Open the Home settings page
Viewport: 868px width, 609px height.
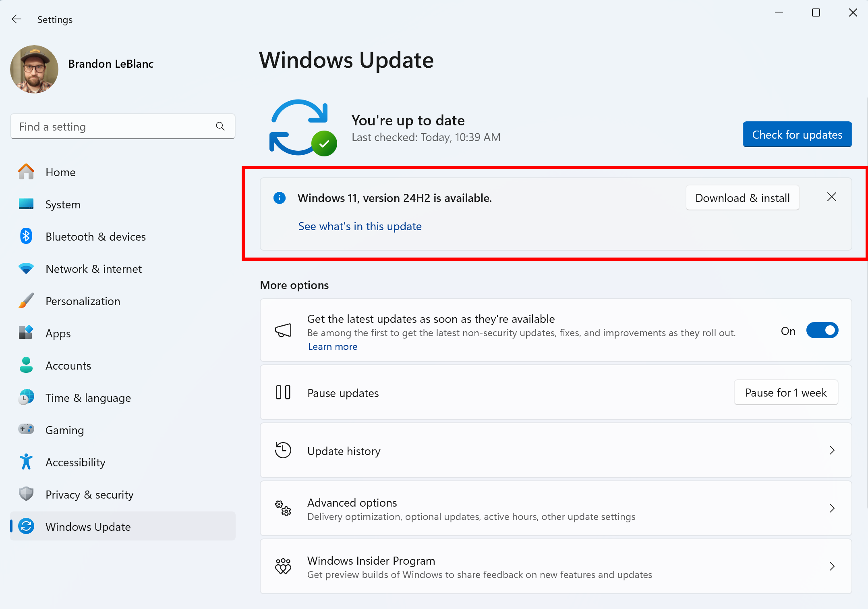point(123,172)
